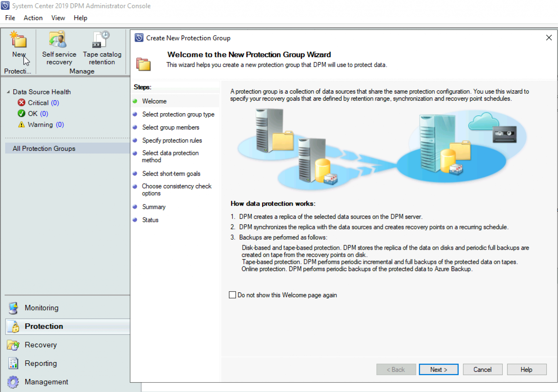
Task: Click the Warning health status icon
Action: coord(21,124)
